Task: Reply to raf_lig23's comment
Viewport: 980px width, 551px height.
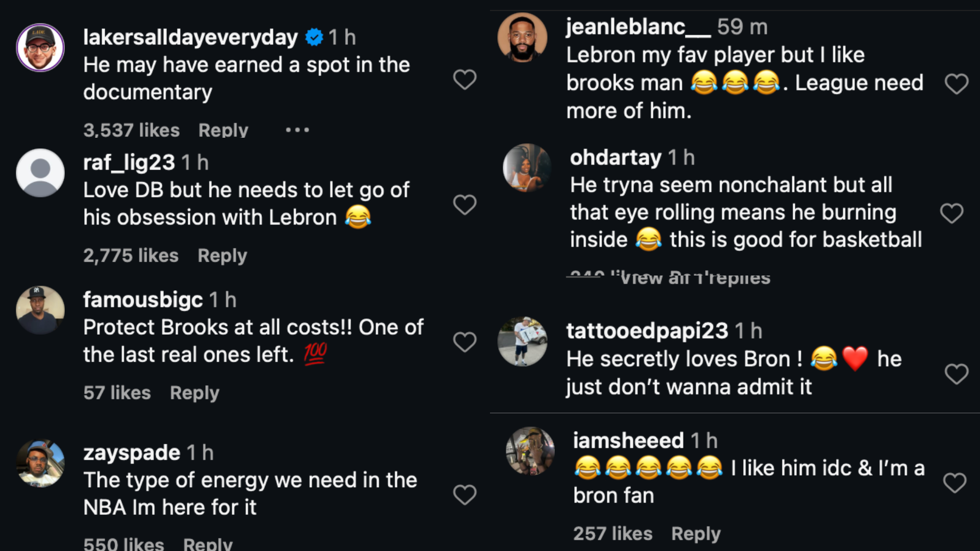Action: pyautogui.click(x=222, y=256)
